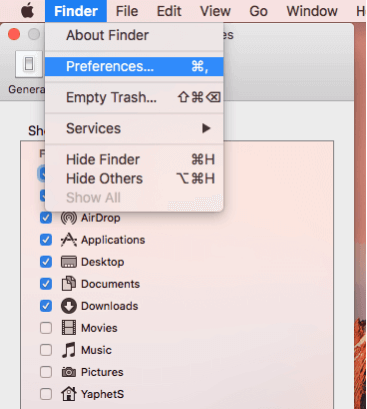The height and width of the screenshot is (409, 367).
Task: Enable the Movies checkbox
Action: coord(46,328)
